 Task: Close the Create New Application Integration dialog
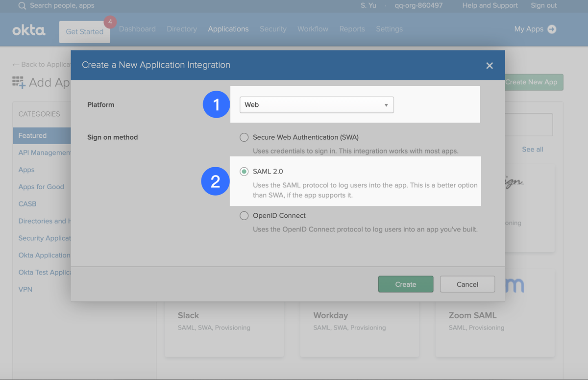pos(489,66)
